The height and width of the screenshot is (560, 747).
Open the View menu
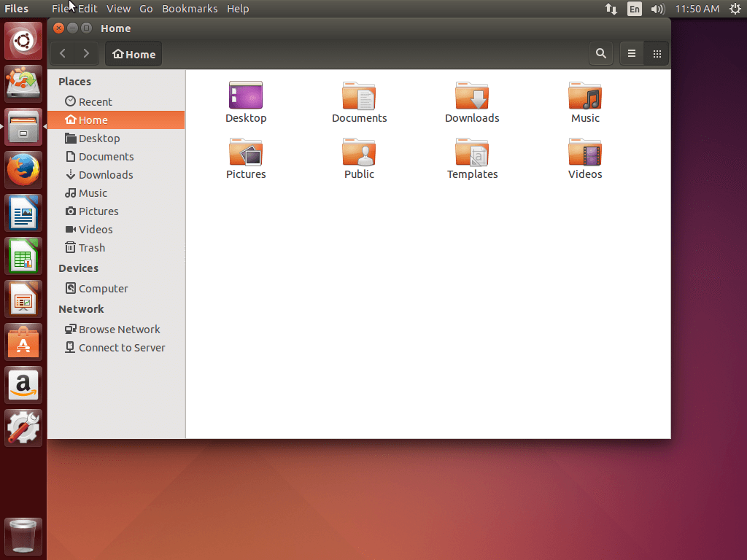(118, 9)
